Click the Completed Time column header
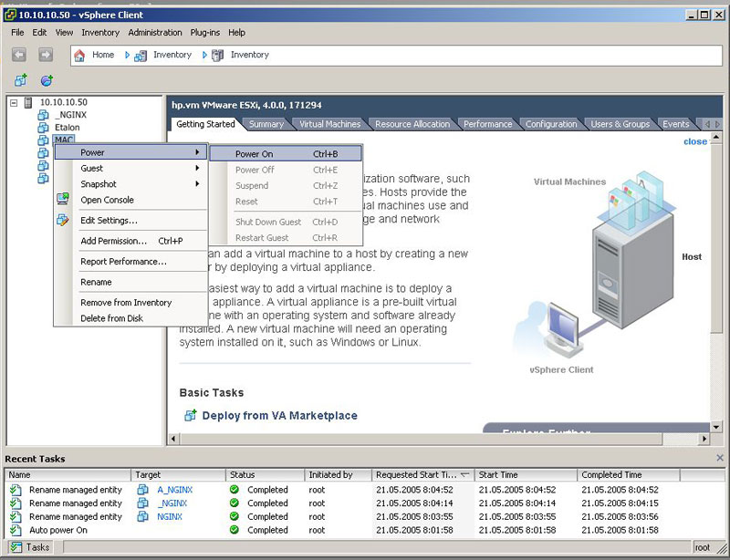This screenshot has width=730, height=560. (x=629, y=475)
